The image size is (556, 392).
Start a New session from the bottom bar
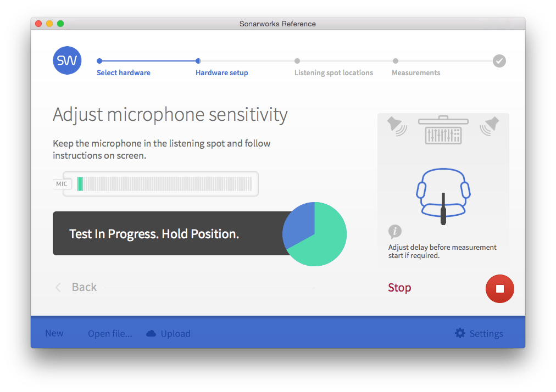[x=54, y=333]
